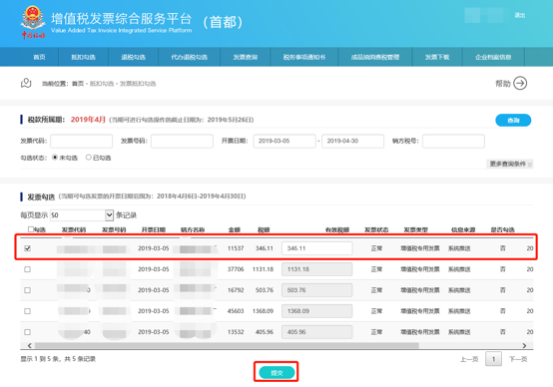This screenshot has height=387, width=553.
Task: Click the 有效税额 field showing 1131.18
Action: point(317,269)
